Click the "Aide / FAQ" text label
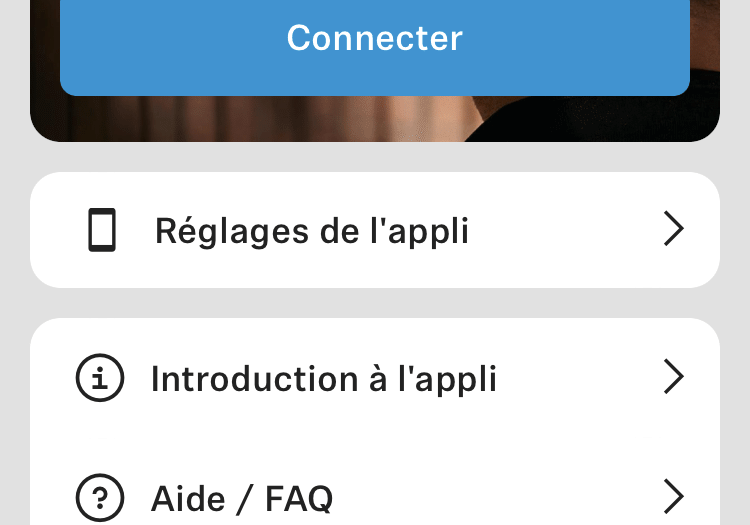The image size is (750, 525). click(x=241, y=498)
